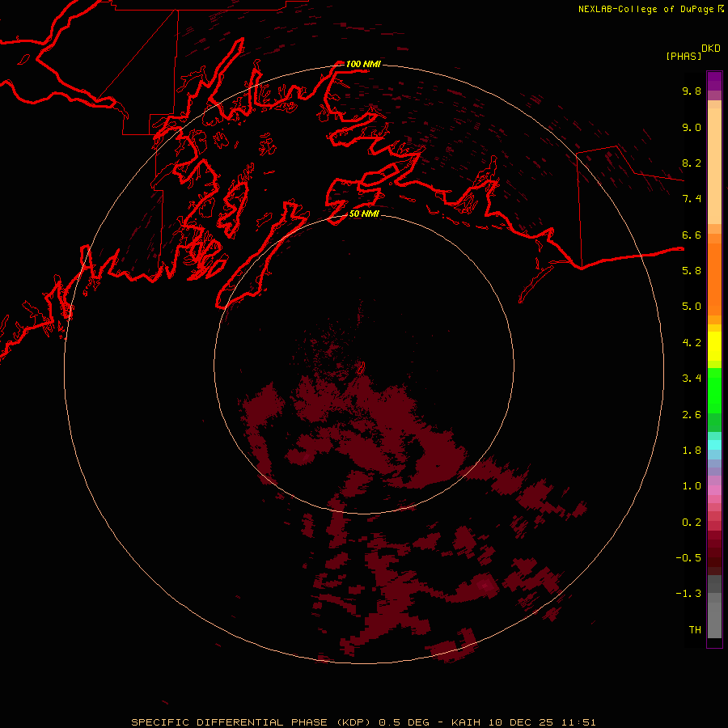Click the 5.8 value on the color scale
728x728 pixels.
[692, 271]
